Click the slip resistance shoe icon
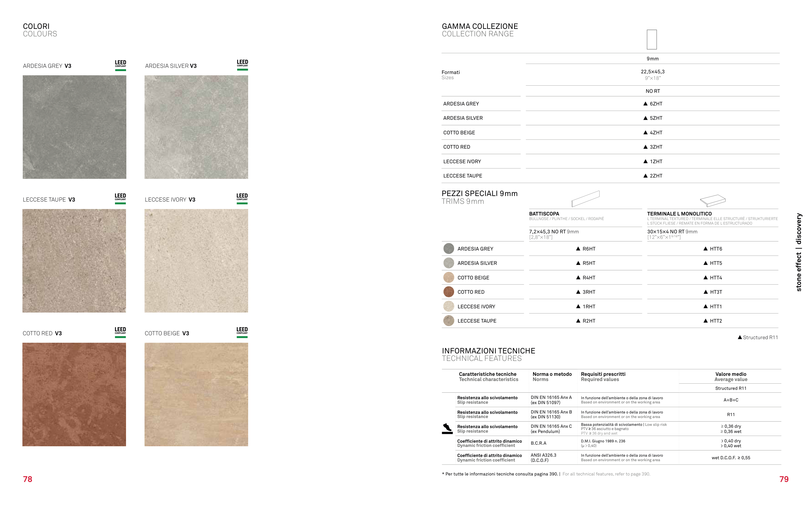 [447, 428]
